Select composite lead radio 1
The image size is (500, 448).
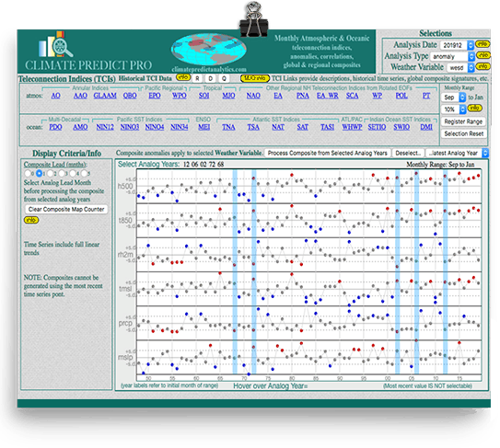(x=40, y=173)
